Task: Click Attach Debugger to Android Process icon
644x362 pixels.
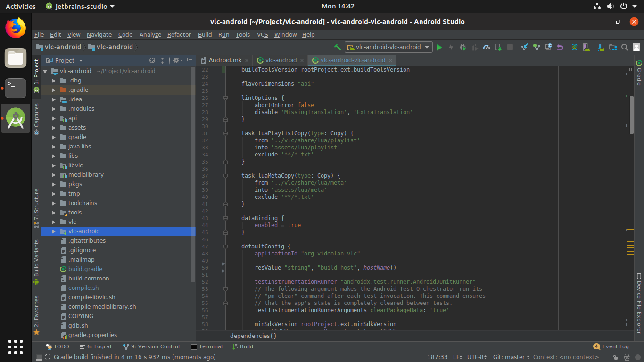Action: (498, 47)
